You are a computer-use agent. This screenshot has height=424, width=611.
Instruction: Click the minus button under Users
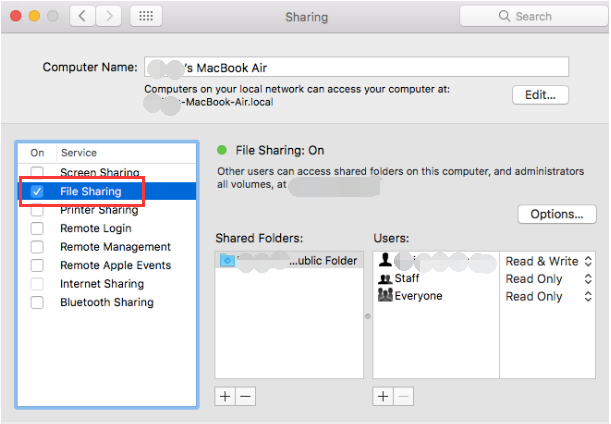click(404, 396)
